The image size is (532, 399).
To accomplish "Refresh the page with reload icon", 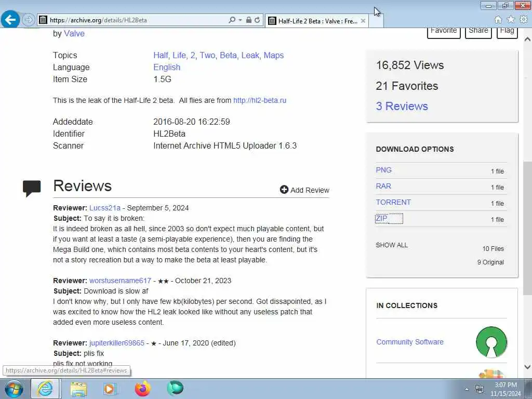I will click(257, 20).
